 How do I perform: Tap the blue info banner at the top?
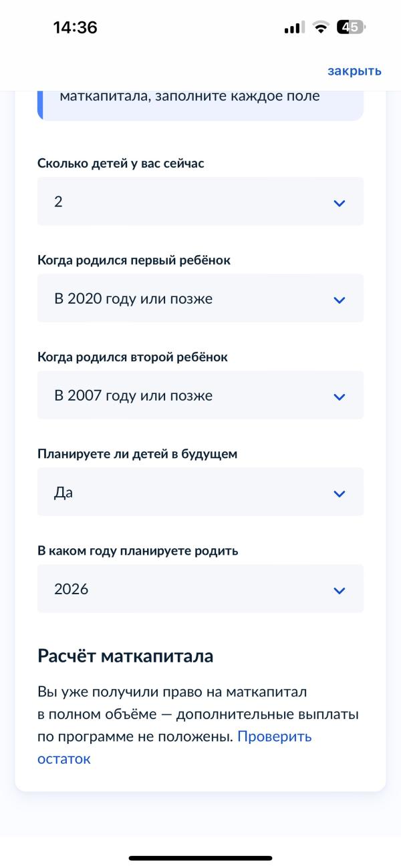pyautogui.click(x=200, y=100)
